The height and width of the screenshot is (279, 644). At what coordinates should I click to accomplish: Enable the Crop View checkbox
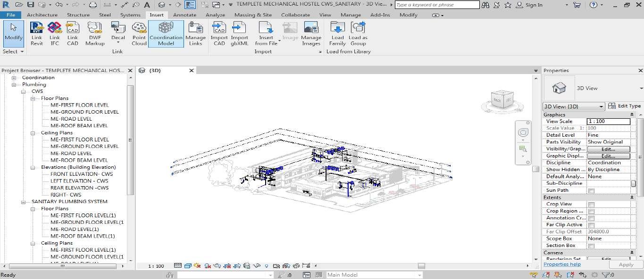click(591, 204)
